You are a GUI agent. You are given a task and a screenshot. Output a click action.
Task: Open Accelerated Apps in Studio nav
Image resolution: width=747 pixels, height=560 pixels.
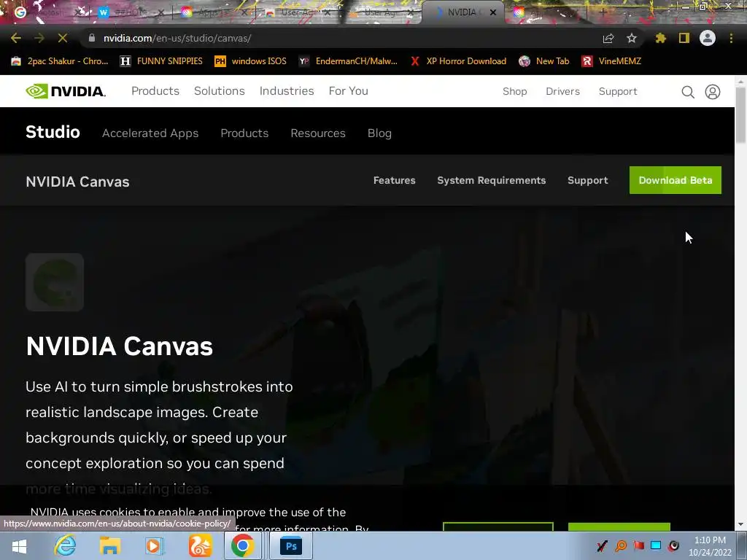point(150,133)
